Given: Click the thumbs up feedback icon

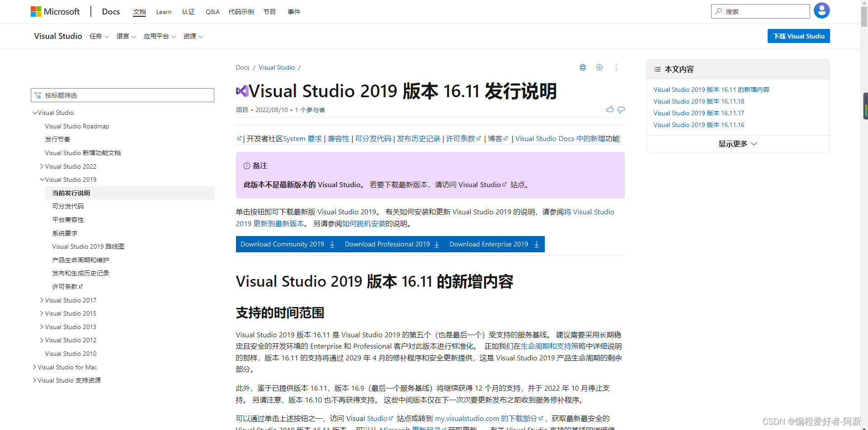Looking at the screenshot, I should click(610, 109).
